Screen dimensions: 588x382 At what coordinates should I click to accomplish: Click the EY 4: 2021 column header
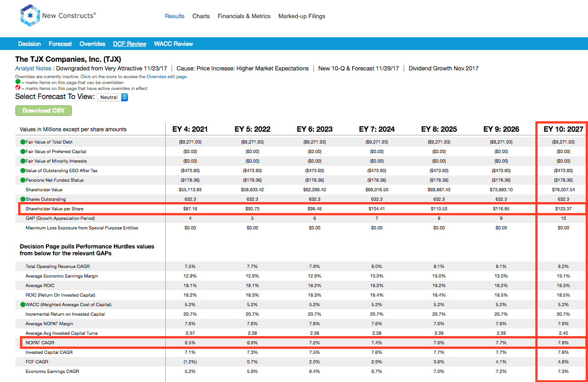pos(190,129)
